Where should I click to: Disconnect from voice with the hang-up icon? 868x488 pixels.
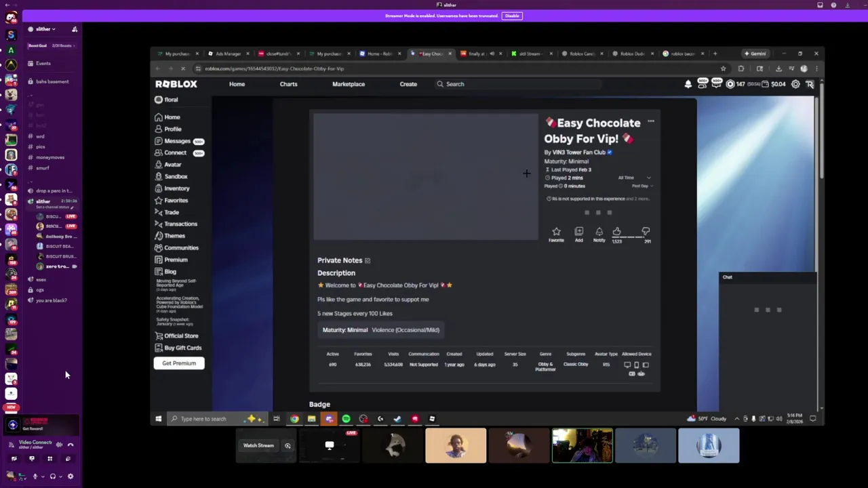[71, 445]
